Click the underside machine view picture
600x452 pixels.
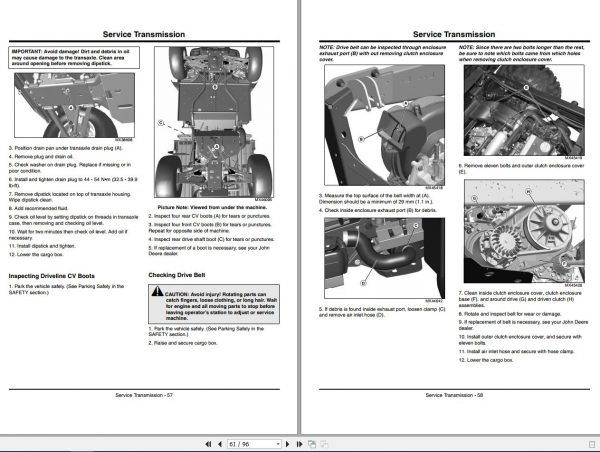coord(214,122)
